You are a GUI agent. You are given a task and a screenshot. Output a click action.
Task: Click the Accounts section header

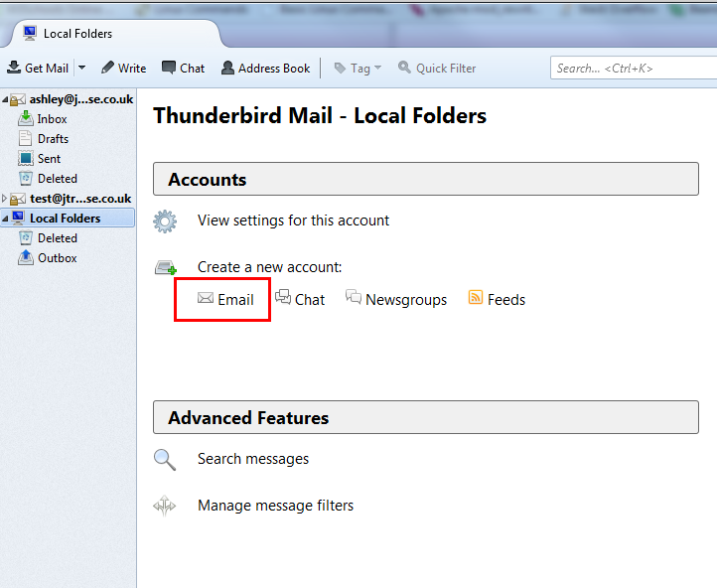(426, 179)
